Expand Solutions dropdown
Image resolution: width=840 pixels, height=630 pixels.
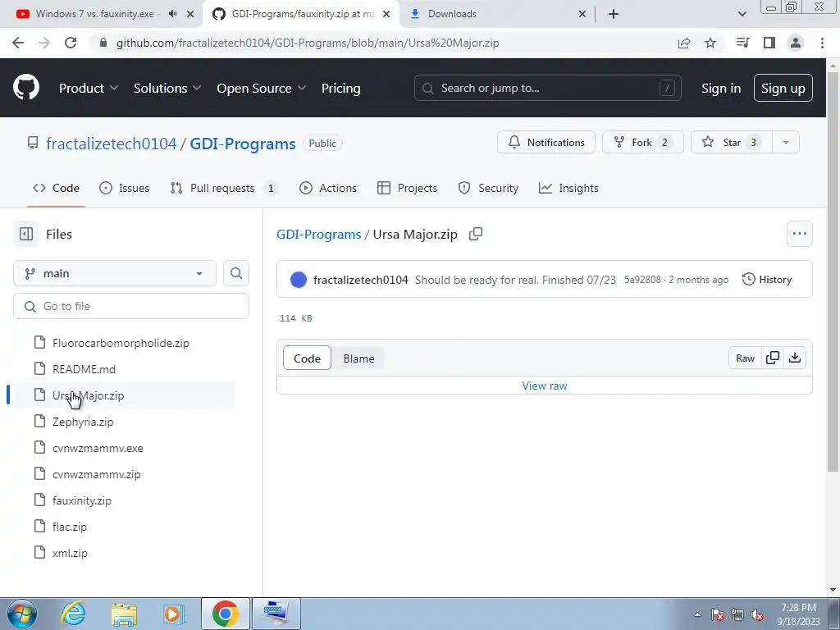pos(167,88)
